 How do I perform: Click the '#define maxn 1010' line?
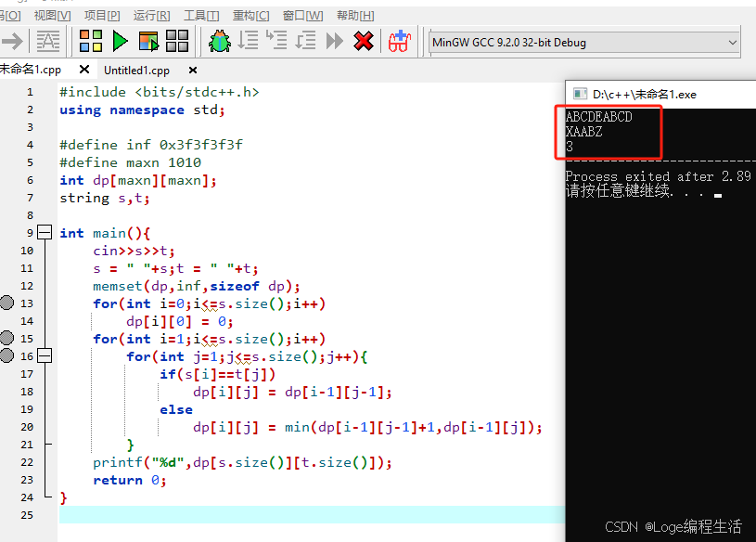pyautogui.click(x=130, y=162)
